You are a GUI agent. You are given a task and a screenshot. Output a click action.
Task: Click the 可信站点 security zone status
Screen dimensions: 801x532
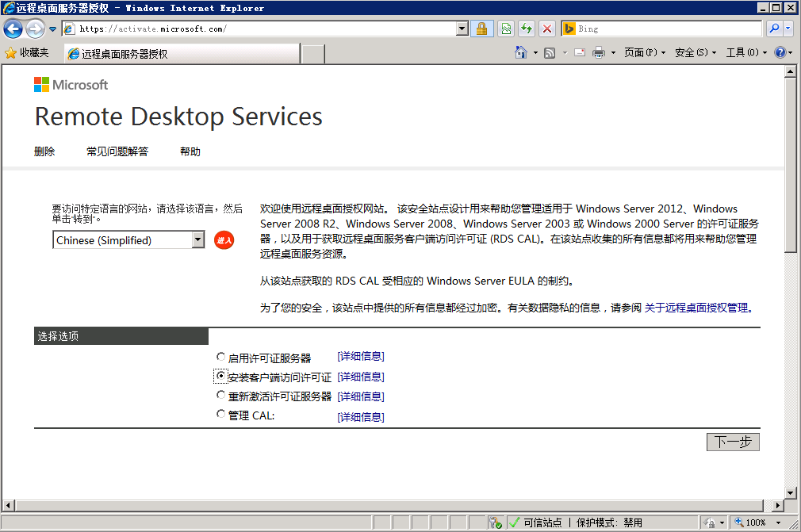click(542, 522)
